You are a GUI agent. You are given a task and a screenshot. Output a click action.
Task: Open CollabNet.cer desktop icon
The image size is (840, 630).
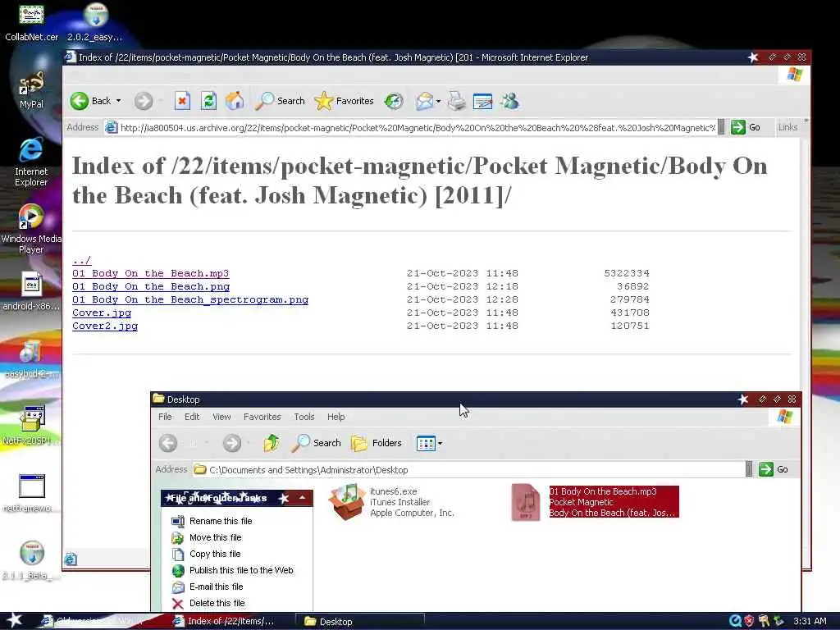tap(31, 21)
